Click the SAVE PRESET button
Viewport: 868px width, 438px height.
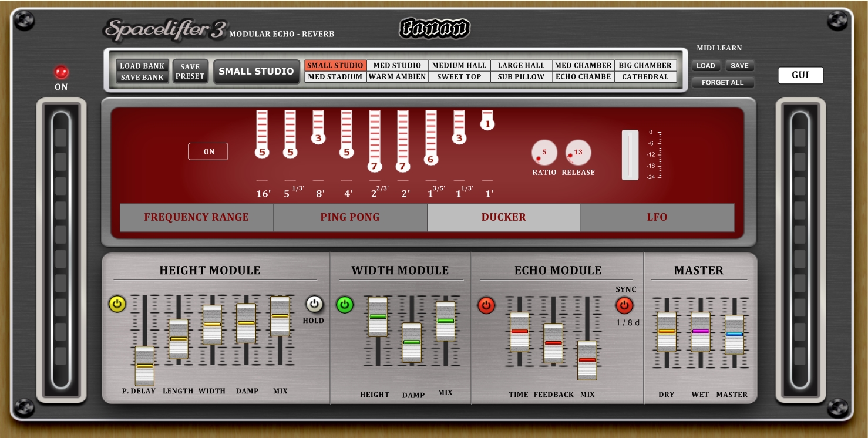[x=190, y=71]
